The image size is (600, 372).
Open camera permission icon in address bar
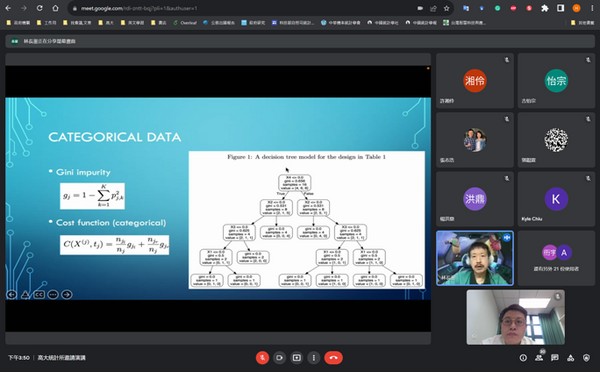coord(420,8)
